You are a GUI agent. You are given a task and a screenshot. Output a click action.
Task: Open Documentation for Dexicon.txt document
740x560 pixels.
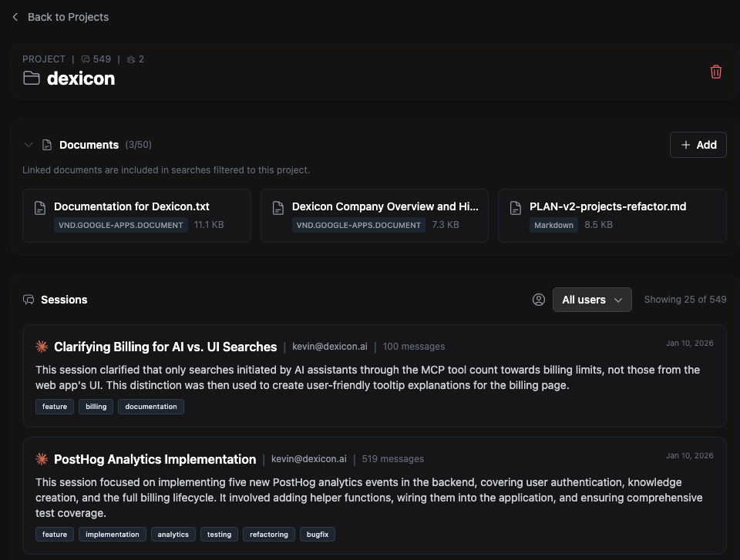pyautogui.click(x=132, y=206)
